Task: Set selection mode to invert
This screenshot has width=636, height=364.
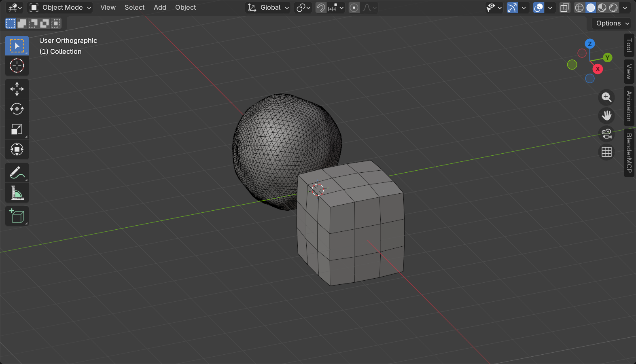Action: [x=45, y=23]
